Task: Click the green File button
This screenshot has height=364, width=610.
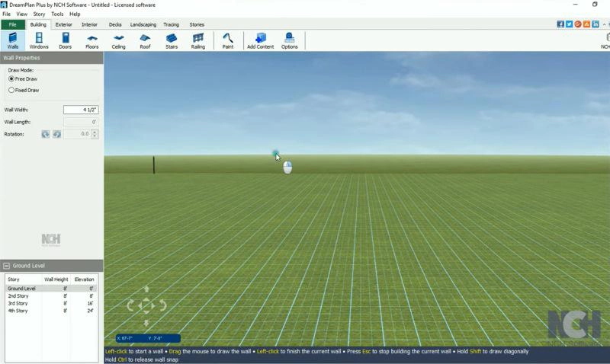Action: [13, 24]
